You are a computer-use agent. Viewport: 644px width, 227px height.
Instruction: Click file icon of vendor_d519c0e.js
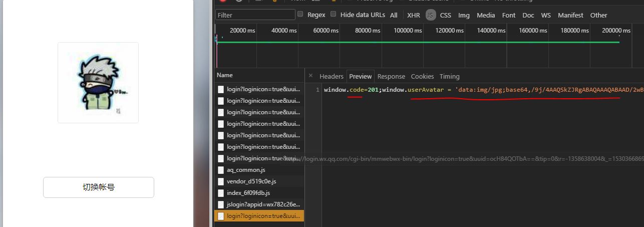pyautogui.click(x=221, y=181)
